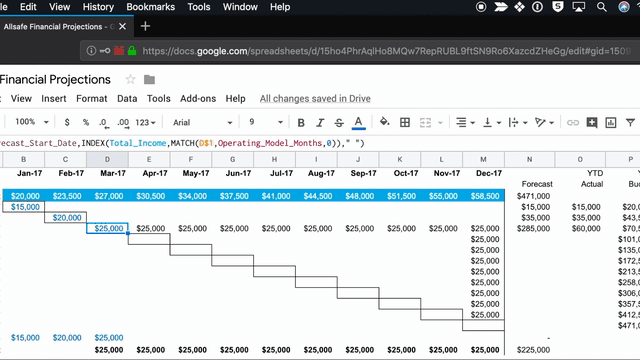Toggle bold formatting in toolbar
Viewport: 640px width, 360px height.
[x=301, y=122]
